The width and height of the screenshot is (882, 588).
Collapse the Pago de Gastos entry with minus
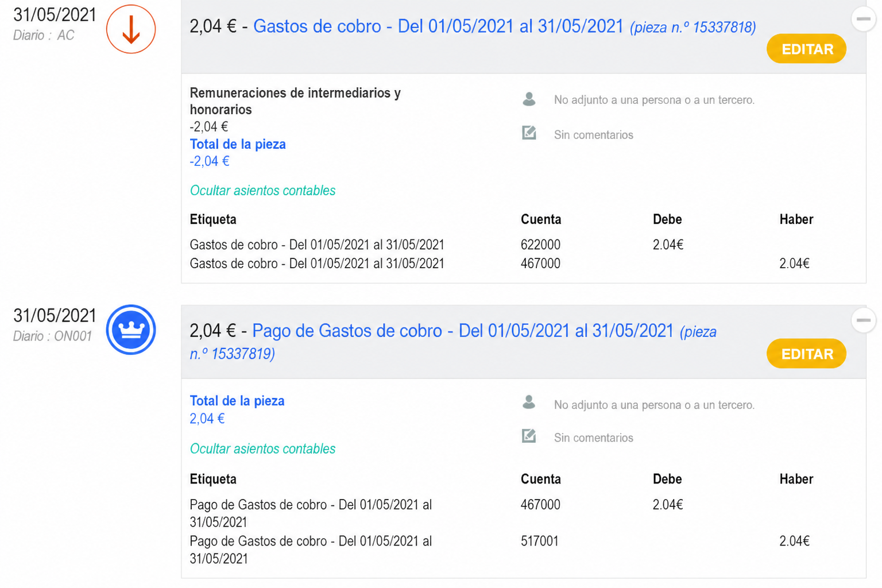pos(863,320)
